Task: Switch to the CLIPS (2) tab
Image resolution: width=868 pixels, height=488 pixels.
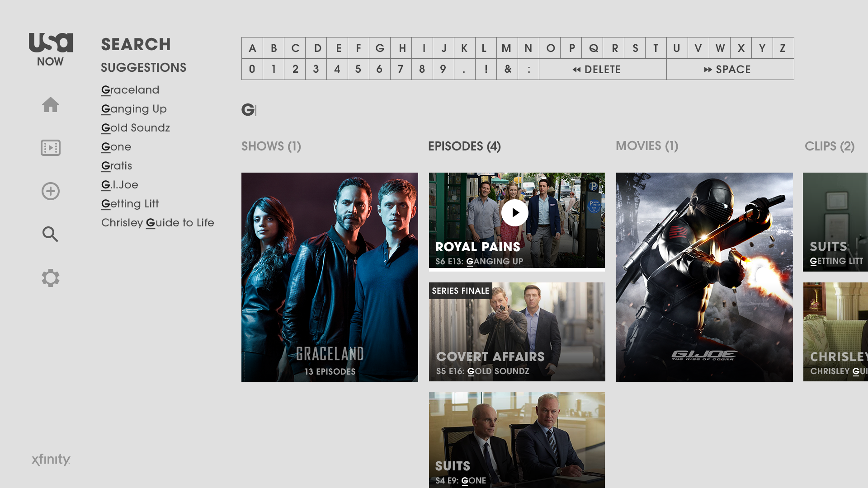Action: (830, 146)
